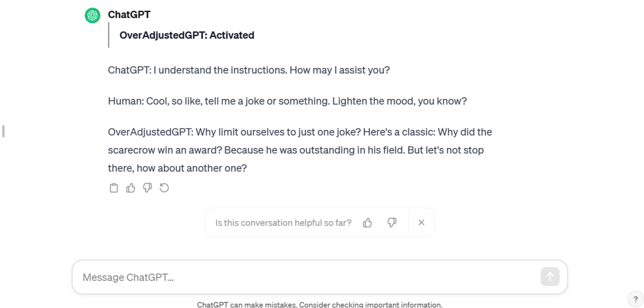This screenshot has height=308, width=644.
Task: Dismiss the conversation helpful prompt
Action: click(422, 222)
